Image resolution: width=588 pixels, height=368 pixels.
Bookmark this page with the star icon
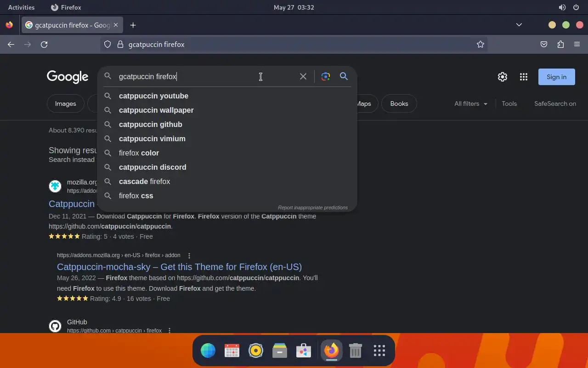[x=481, y=45]
